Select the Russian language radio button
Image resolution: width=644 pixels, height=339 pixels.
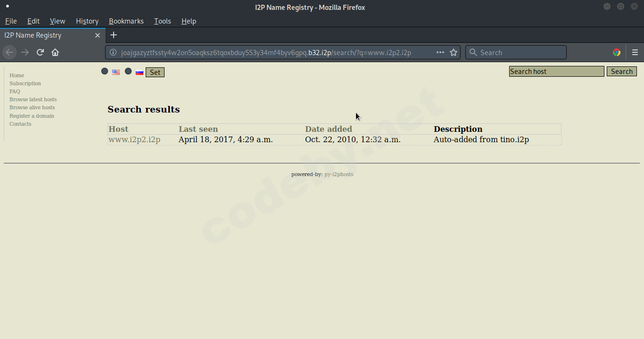(x=128, y=71)
